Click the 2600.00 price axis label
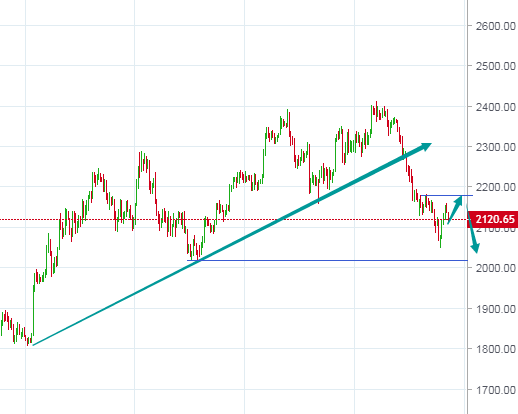This screenshot has width=518, height=414. (x=496, y=26)
